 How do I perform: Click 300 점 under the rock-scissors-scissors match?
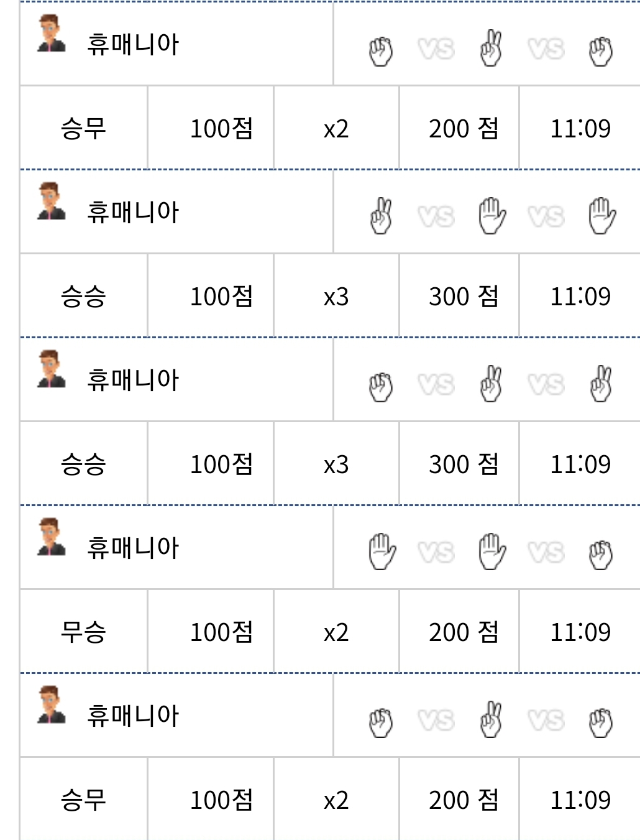click(x=463, y=464)
